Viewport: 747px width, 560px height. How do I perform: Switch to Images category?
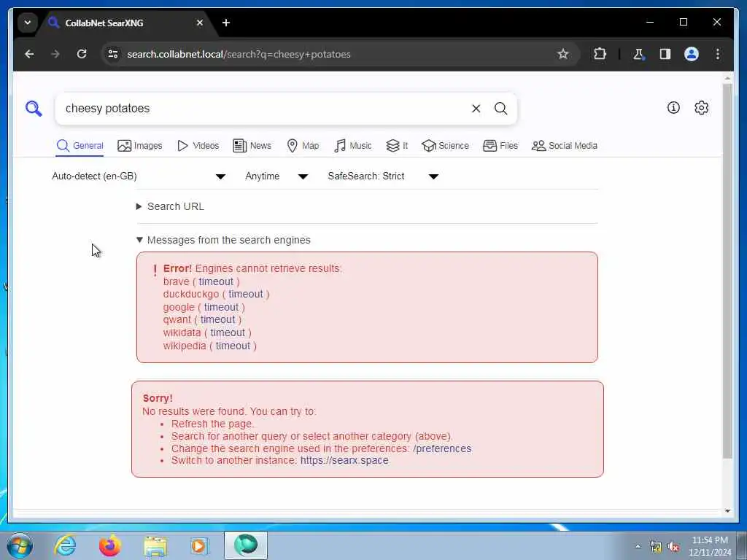140,146
